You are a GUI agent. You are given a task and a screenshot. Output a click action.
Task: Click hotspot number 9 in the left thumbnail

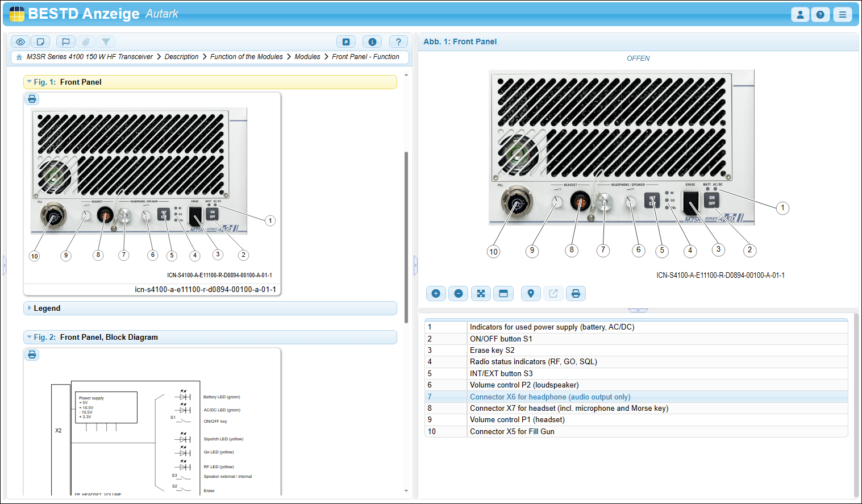click(66, 256)
